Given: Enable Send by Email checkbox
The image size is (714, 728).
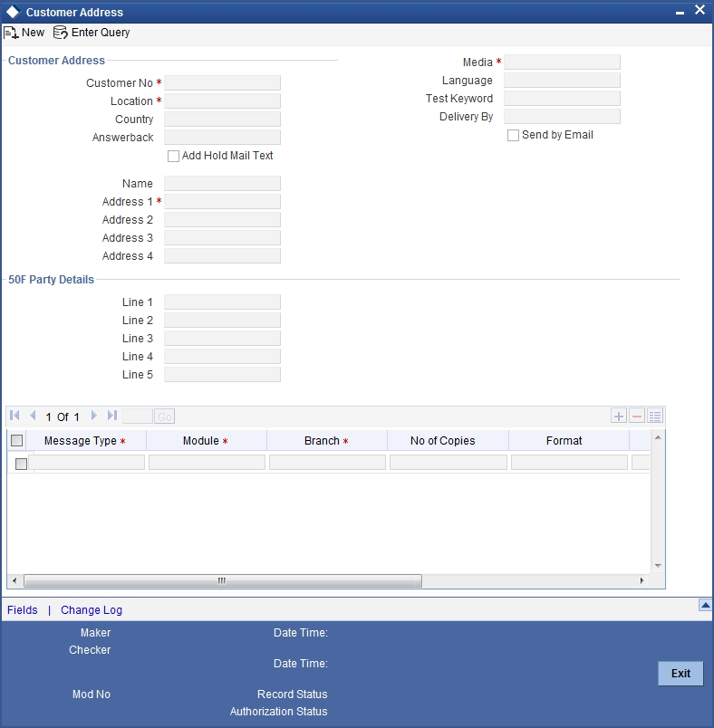Looking at the screenshot, I should click(x=513, y=135).
